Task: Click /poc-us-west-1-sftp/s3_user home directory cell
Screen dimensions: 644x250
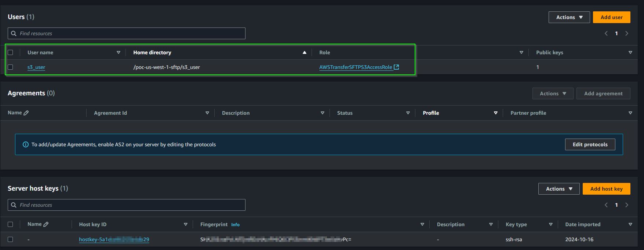Action: (167, 67)
